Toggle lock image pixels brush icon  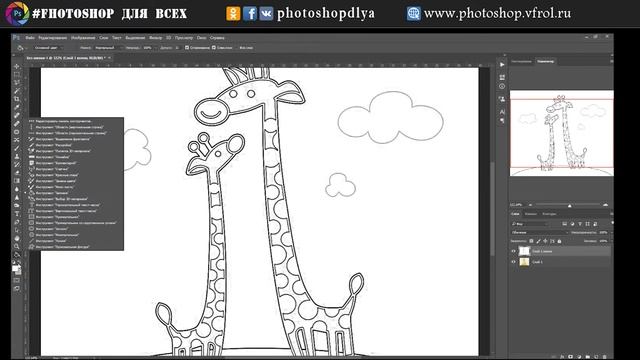click(538, 241)
